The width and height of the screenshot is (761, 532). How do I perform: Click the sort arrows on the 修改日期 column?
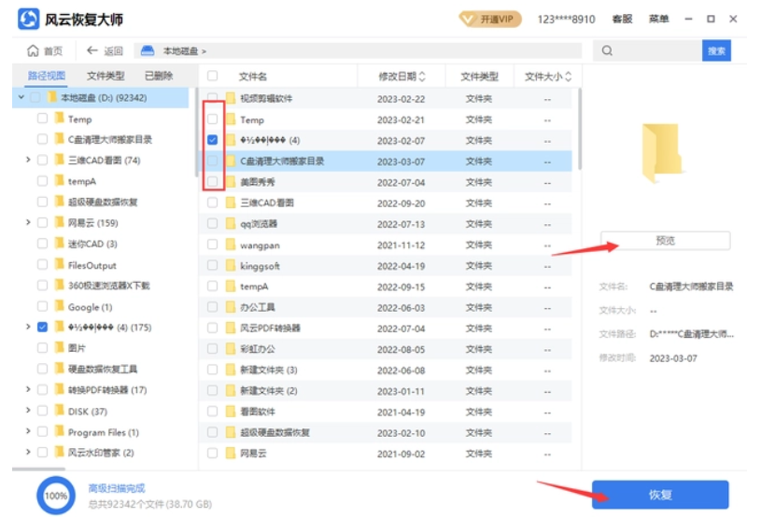pos(422,77)
